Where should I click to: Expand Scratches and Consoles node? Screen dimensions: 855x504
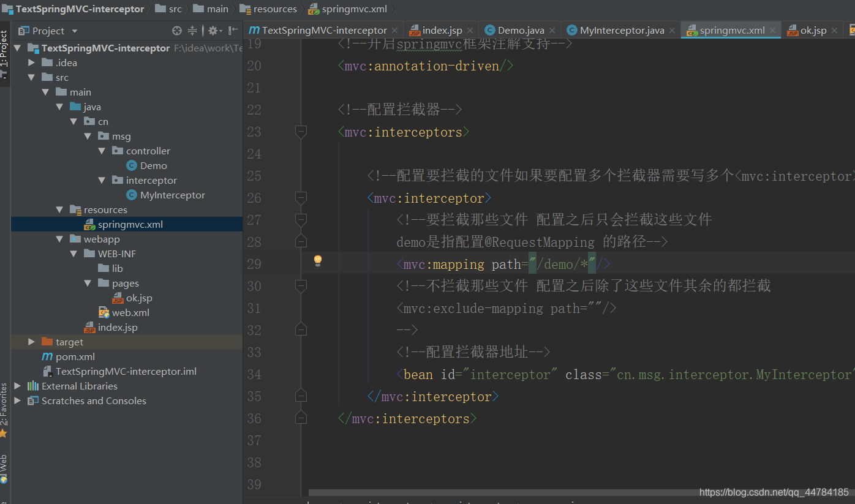18,401
